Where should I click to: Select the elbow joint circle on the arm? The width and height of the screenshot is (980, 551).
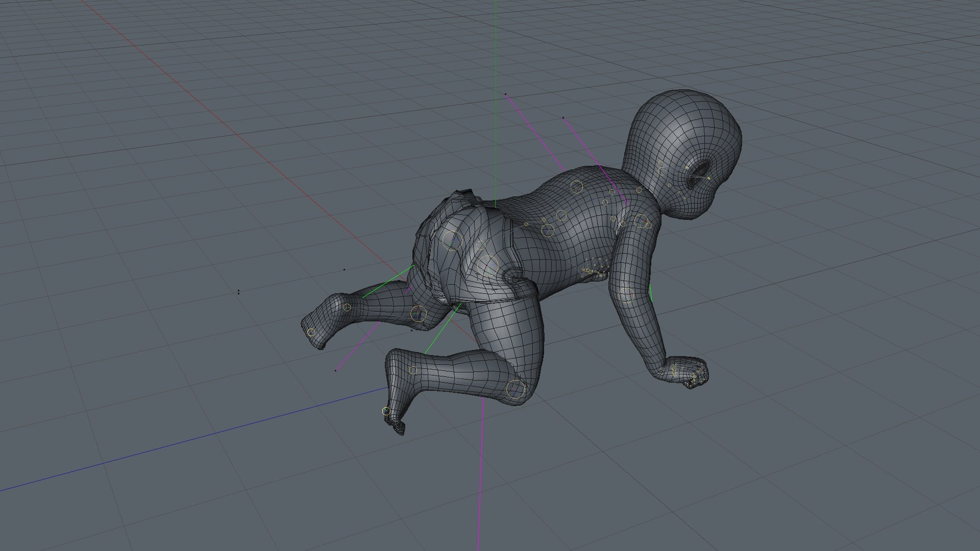626,295
